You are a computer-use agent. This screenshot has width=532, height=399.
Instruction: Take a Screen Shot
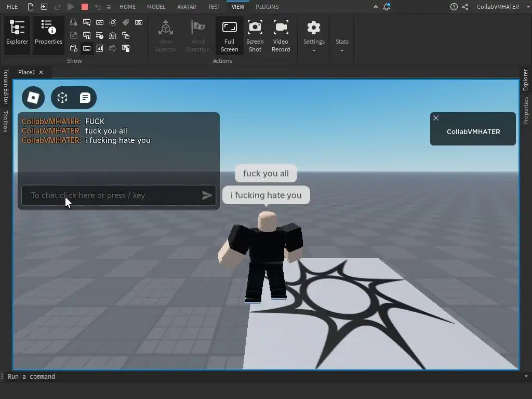click(x=255, y=36)
